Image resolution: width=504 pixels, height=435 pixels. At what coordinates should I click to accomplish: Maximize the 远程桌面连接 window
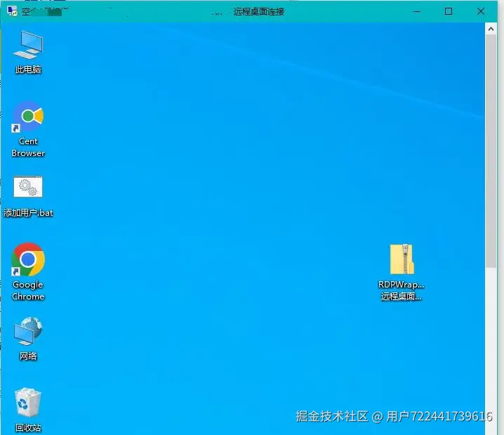pyautogui.click(x=449, y=11)
